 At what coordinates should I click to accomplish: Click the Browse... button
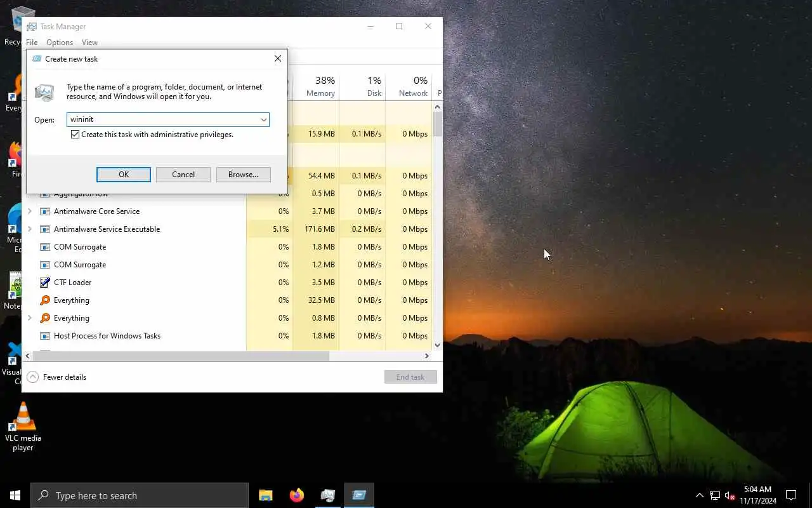244,175
